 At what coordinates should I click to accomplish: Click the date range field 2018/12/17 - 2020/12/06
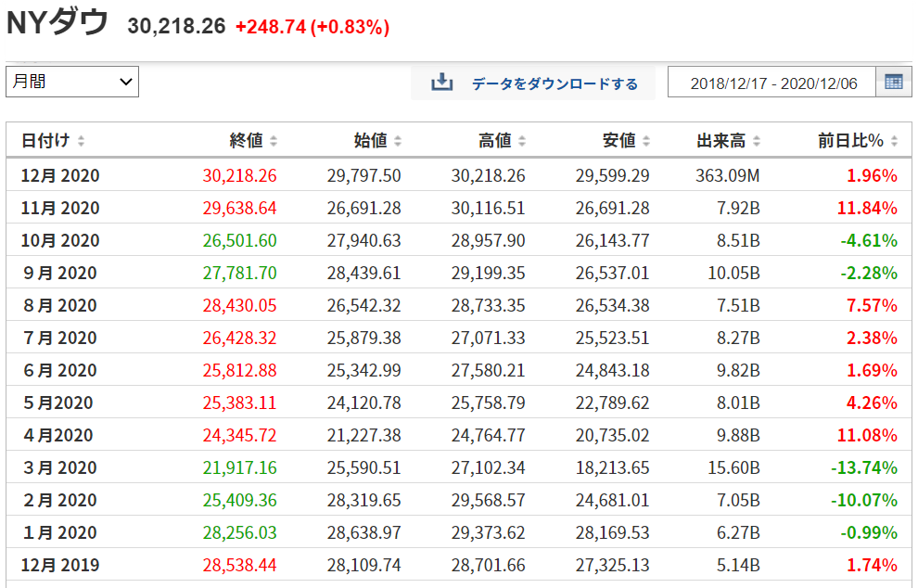pyautogui.click(x=773, y=83)
